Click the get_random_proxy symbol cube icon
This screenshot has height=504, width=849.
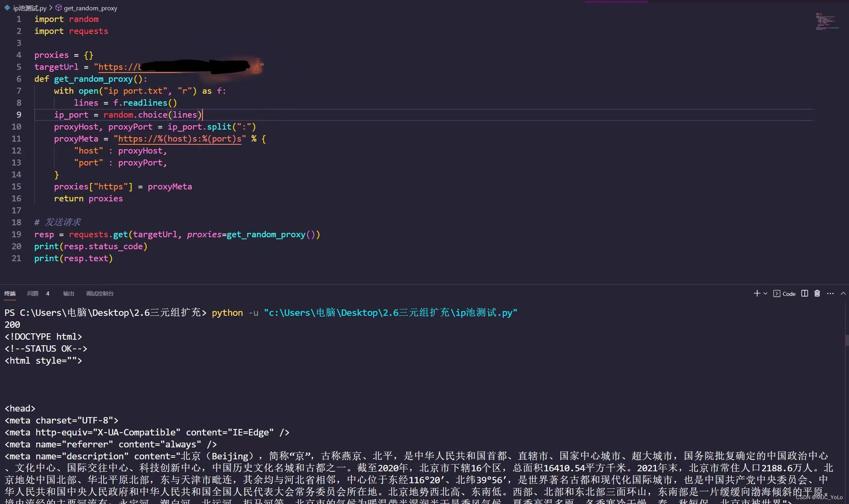(x=59, y=8)
